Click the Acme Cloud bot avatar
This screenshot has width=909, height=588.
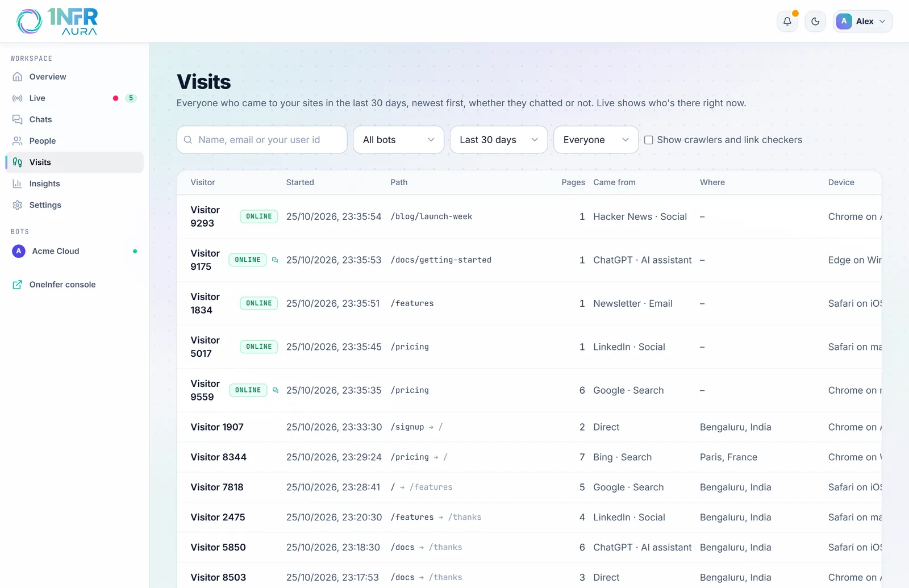[19, 251]
